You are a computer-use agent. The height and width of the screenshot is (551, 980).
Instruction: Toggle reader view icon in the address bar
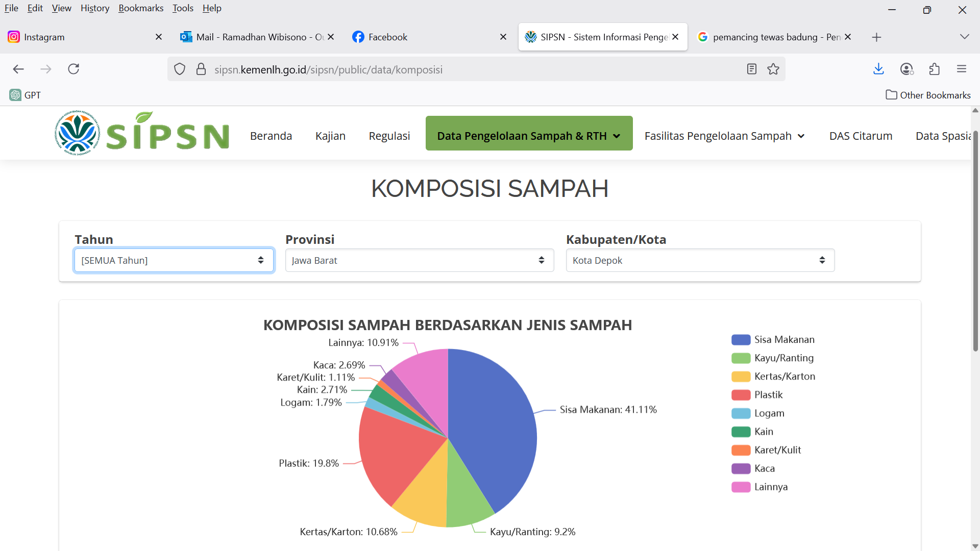coord(751,69)
